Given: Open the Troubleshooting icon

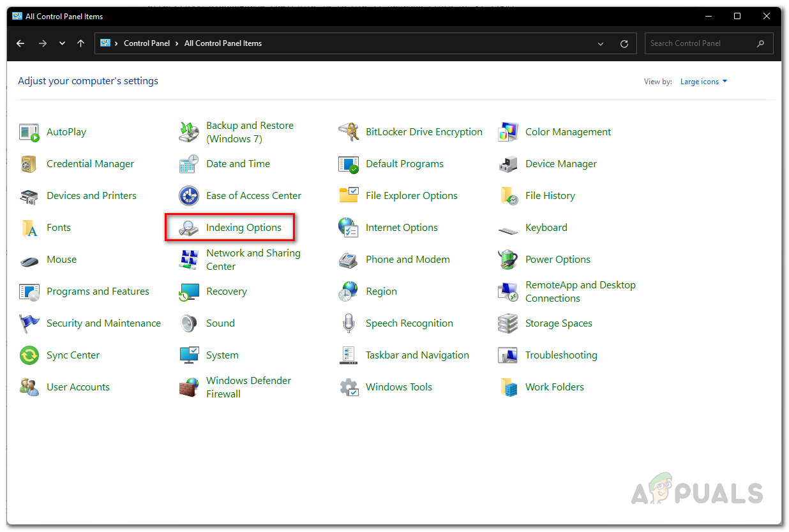Looking at the screenshot, I should pyautogui.click(x=508, y=355).
